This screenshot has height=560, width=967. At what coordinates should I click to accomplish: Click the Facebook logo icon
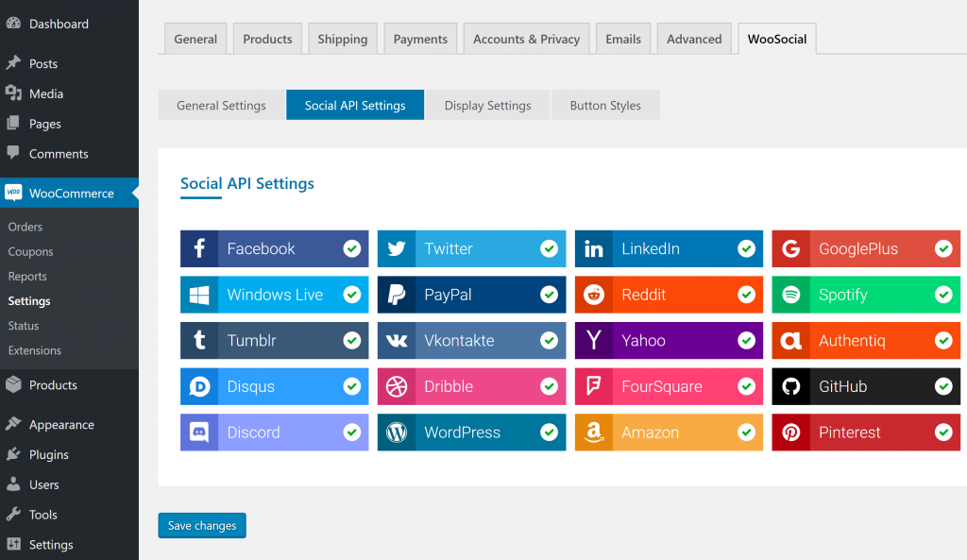(x=199, y=248)
